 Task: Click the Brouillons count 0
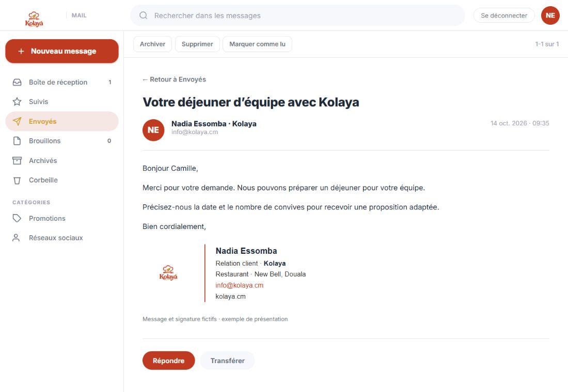(109, 141)
